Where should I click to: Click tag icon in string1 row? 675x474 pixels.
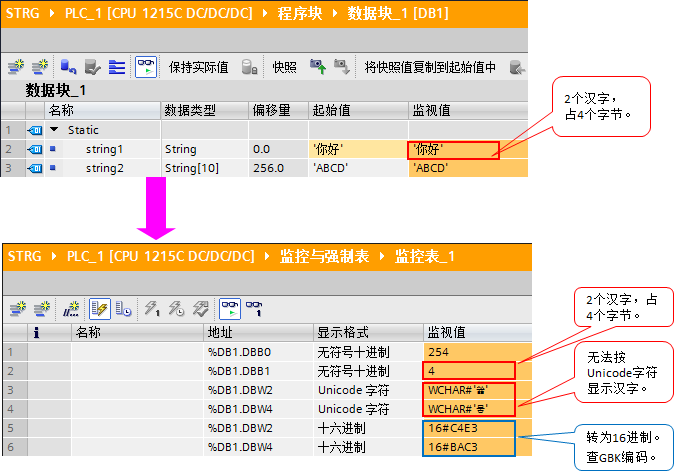35,149
